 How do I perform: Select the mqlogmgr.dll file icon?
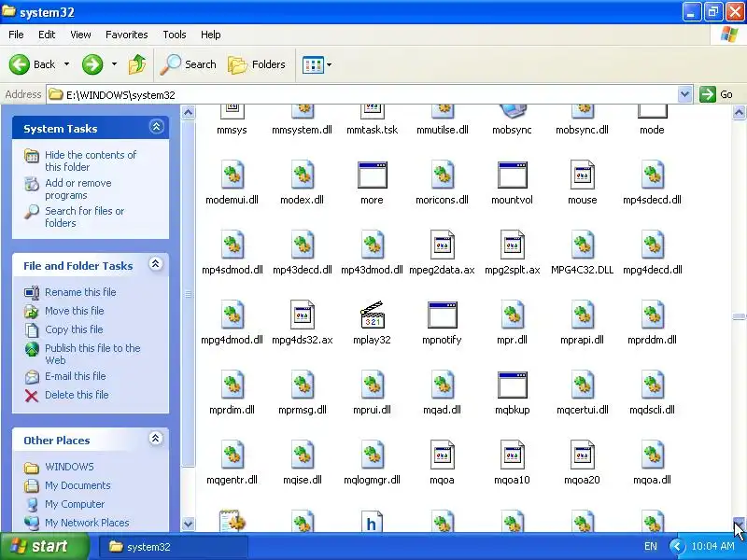click(372, 455)
